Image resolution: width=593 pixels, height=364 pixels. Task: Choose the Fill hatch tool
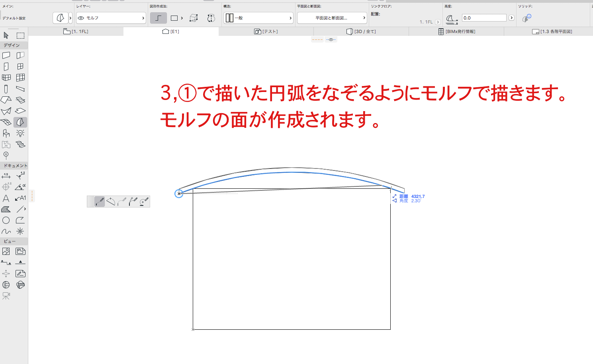point(6,209)
